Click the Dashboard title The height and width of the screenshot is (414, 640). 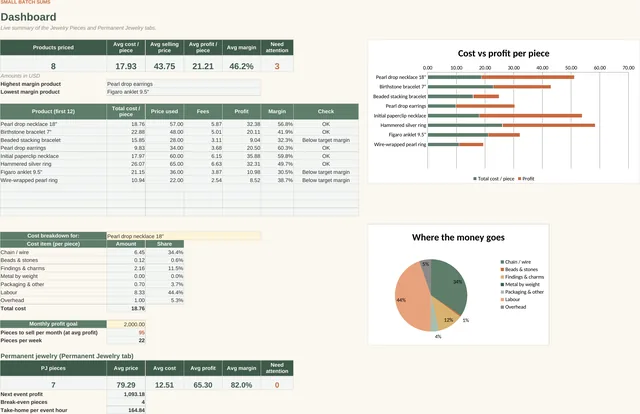[x=28, y=17]
